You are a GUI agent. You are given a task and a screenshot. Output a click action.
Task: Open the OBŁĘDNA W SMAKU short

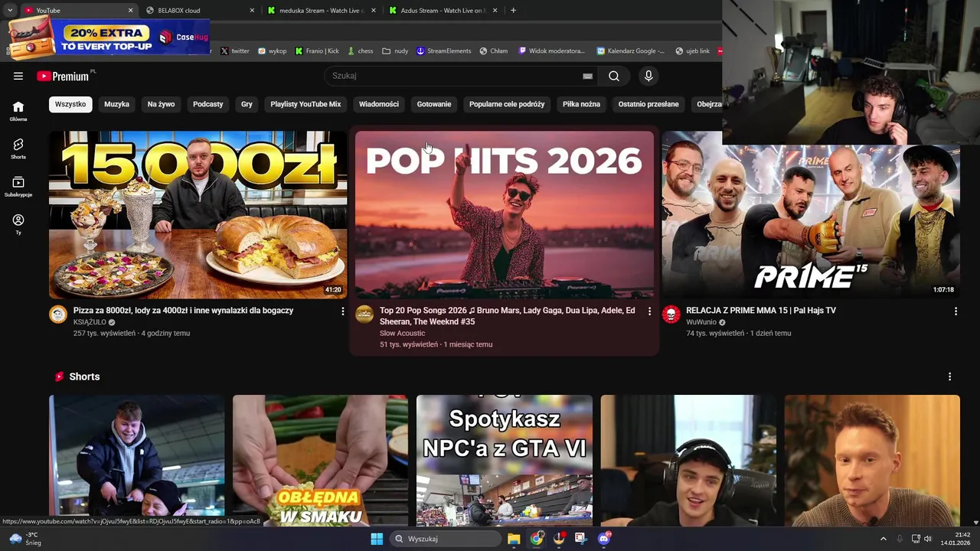[x=320, y=461]
